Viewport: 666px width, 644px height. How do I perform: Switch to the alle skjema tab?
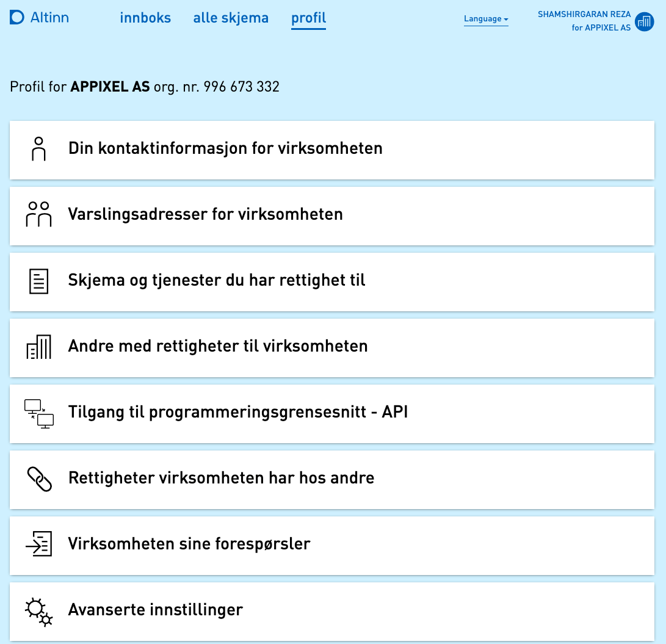[x=231, y=18]
